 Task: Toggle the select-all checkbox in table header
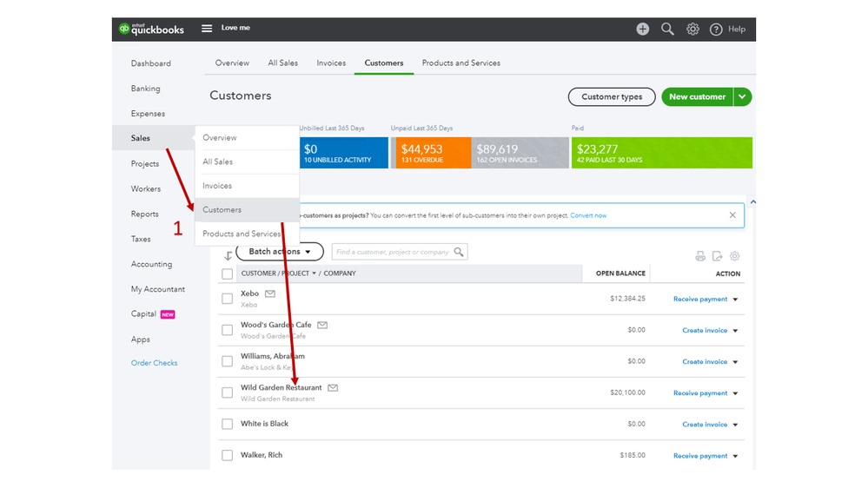point(227,274)
